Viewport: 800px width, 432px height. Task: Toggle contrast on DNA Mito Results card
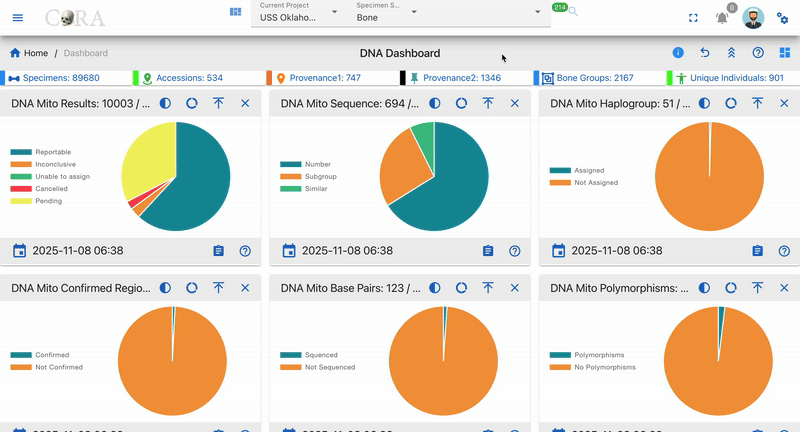(x=165, y=104)
